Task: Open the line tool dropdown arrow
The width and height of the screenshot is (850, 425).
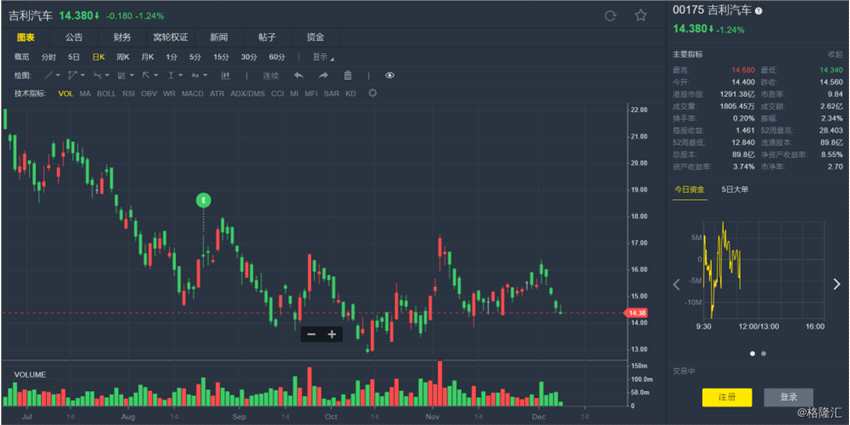Action: point(57,76)
